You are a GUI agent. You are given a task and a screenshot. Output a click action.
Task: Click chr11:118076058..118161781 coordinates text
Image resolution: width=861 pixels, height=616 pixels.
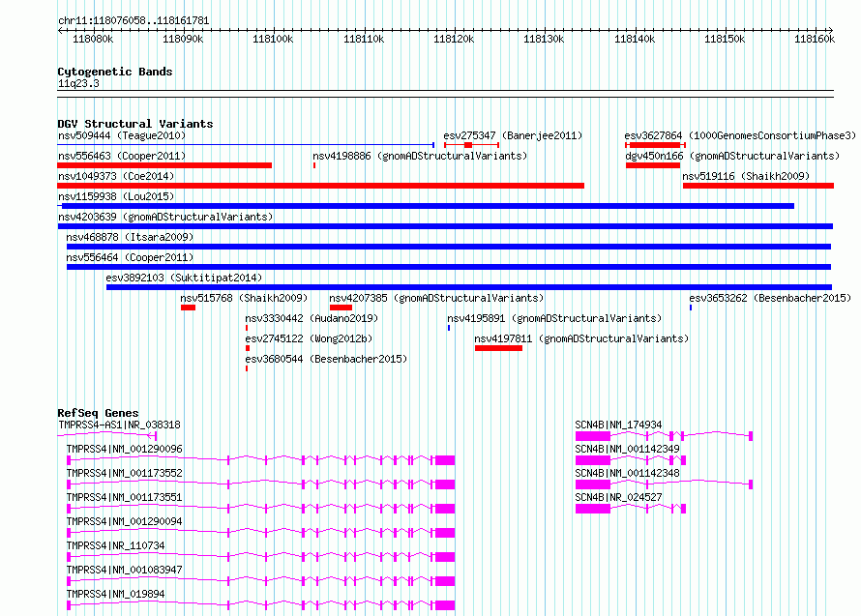point(134,20)
